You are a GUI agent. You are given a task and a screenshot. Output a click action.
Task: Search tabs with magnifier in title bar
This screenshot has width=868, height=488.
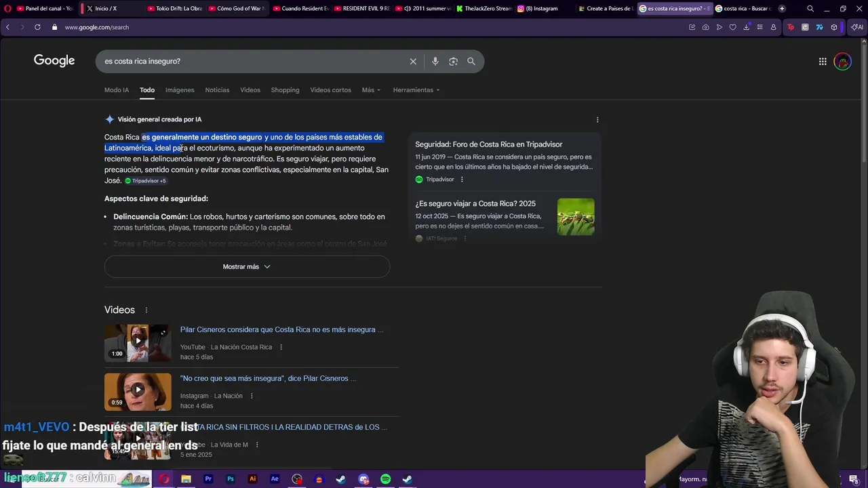[810, 9]
